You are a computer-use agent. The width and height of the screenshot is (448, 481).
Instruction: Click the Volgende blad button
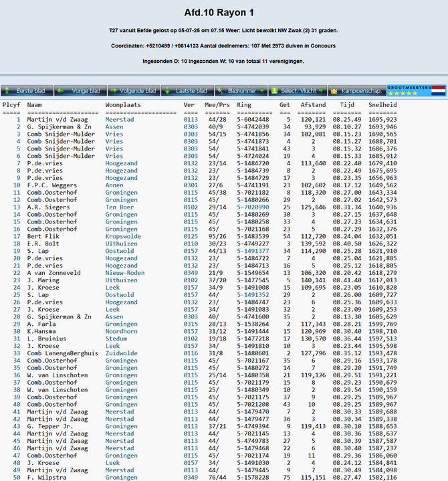[134, 91]
